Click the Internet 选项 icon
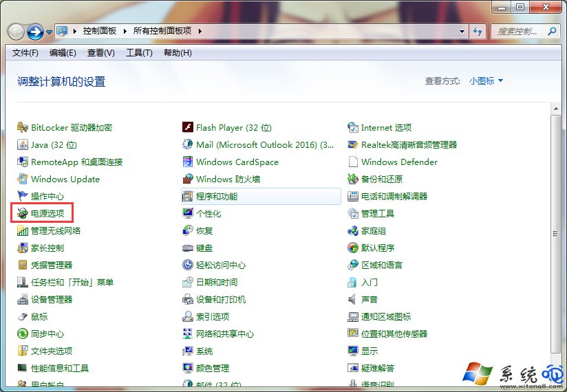Screen dimensions: 567x392 [x=353, y=127]
